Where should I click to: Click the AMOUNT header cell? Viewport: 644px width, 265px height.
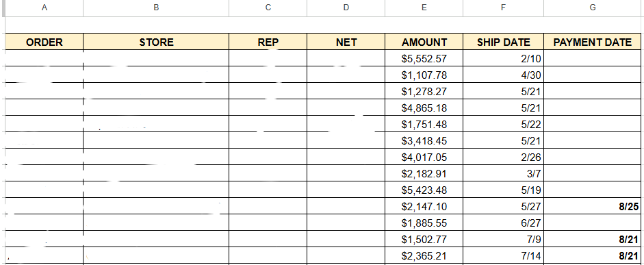pyautogui.click(x=424, y=42)
